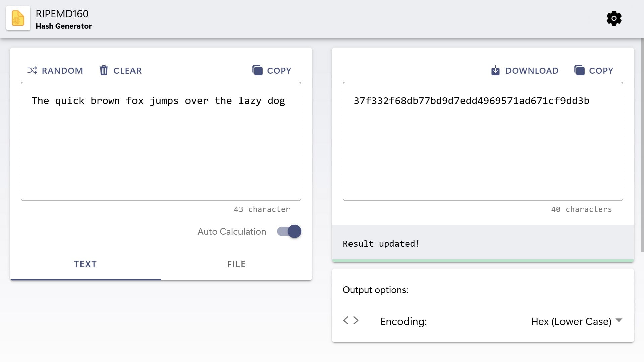Copy input text using left COPY label
The width and height of the screenshot is (644, 362).
click(x=279, y=71)
